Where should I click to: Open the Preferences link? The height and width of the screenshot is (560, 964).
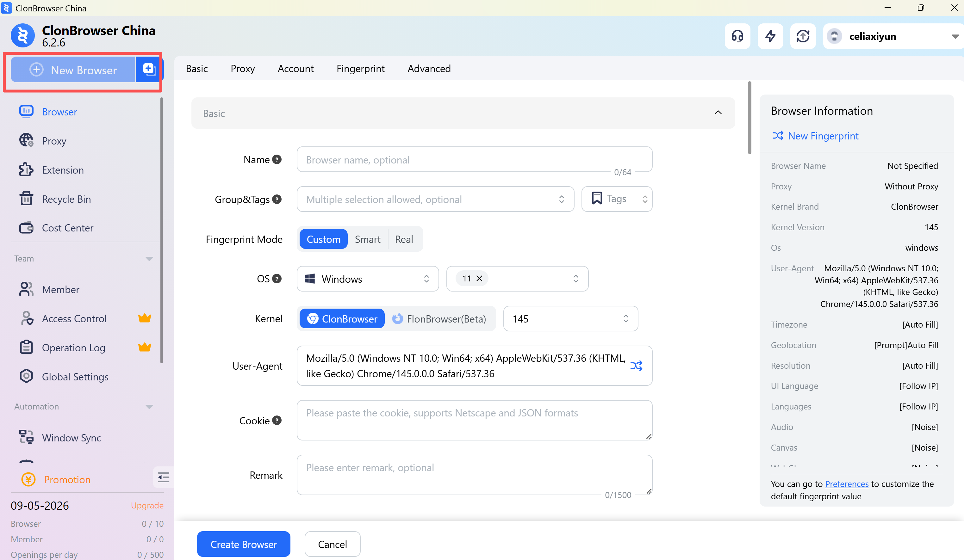tap(846, 484)
